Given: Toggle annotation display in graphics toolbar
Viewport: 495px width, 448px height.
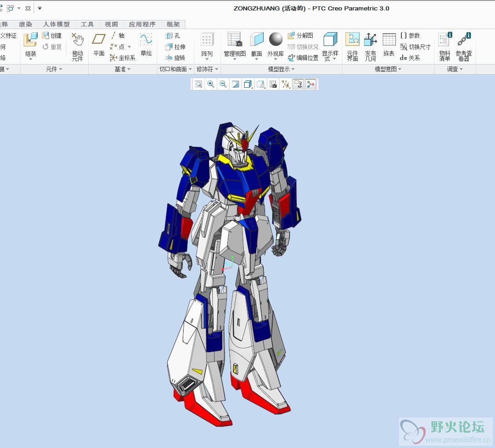Looking at the screenshot, I should [298, 84].
